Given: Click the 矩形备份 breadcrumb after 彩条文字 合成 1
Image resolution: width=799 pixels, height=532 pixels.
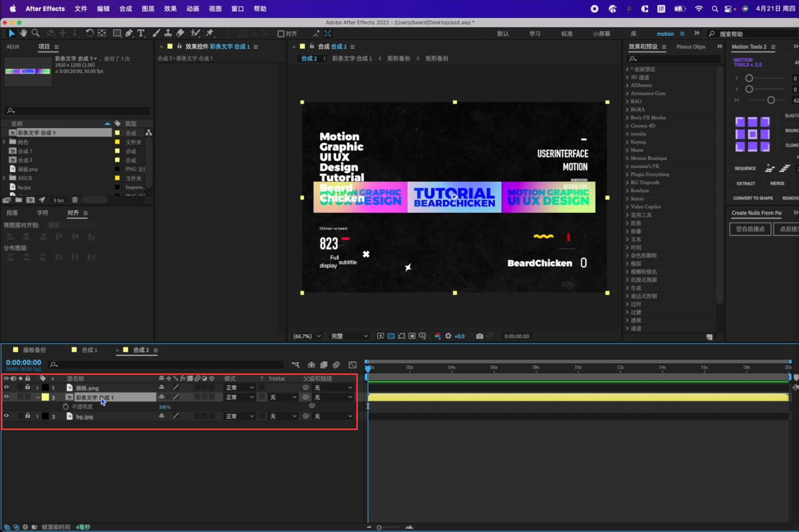Looking at the screenshot, I should [399, 58].
